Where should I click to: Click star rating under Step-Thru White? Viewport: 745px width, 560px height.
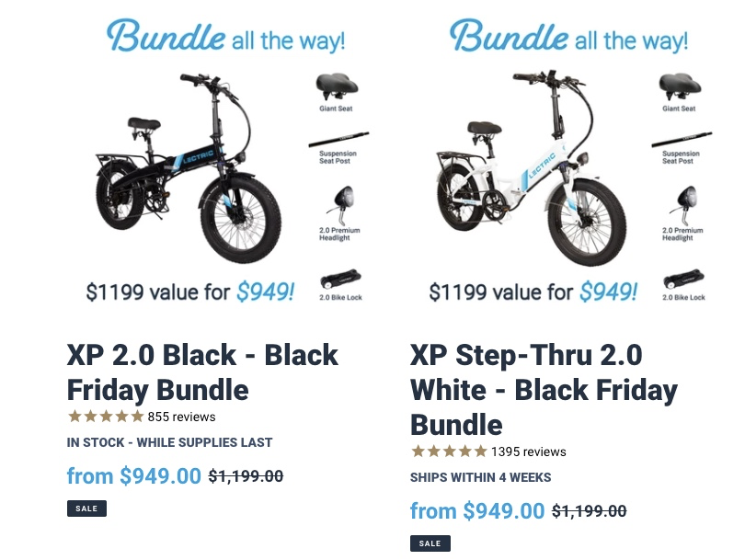[x=449, y=451]
